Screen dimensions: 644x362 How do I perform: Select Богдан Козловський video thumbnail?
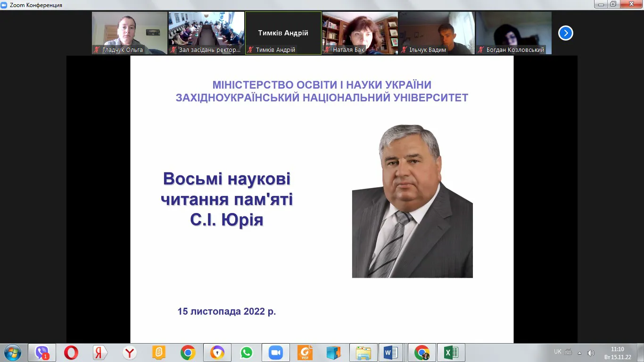coord(513,33)
